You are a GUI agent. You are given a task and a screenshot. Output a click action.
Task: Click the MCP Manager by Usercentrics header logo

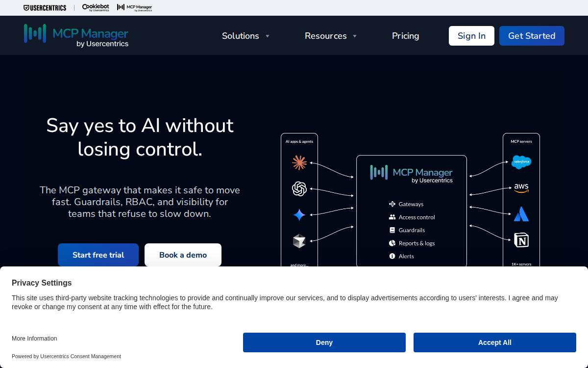point(76,35)
